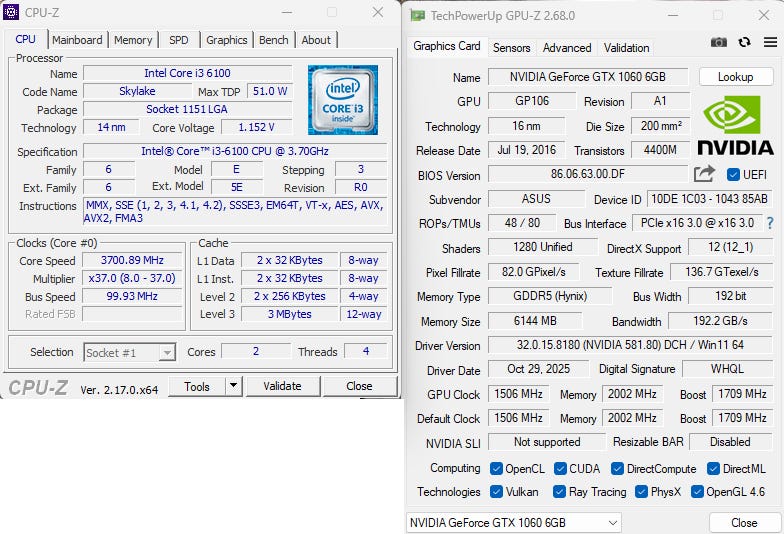The height and width of the screenshot is (534, 784).
Task: Click the Memory Size 6144 MB field
Action: tap(535, 321)
